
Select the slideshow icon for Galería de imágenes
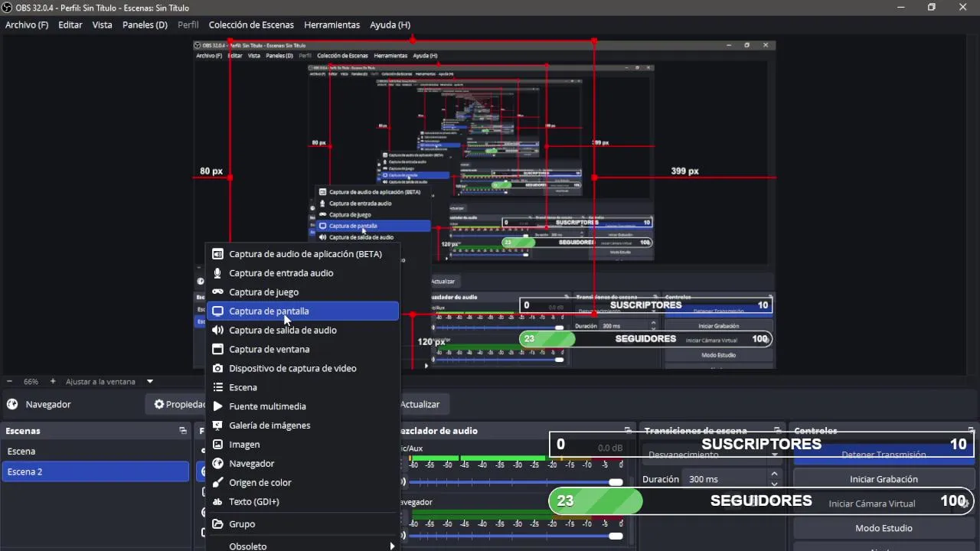point(217,425)
